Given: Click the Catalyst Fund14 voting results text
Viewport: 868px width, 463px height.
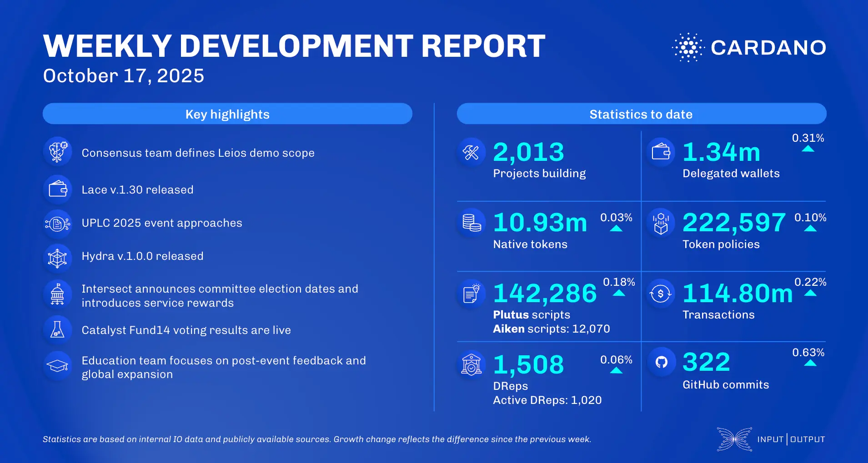Looking at the screenshot, I should [x=186, y=330].
